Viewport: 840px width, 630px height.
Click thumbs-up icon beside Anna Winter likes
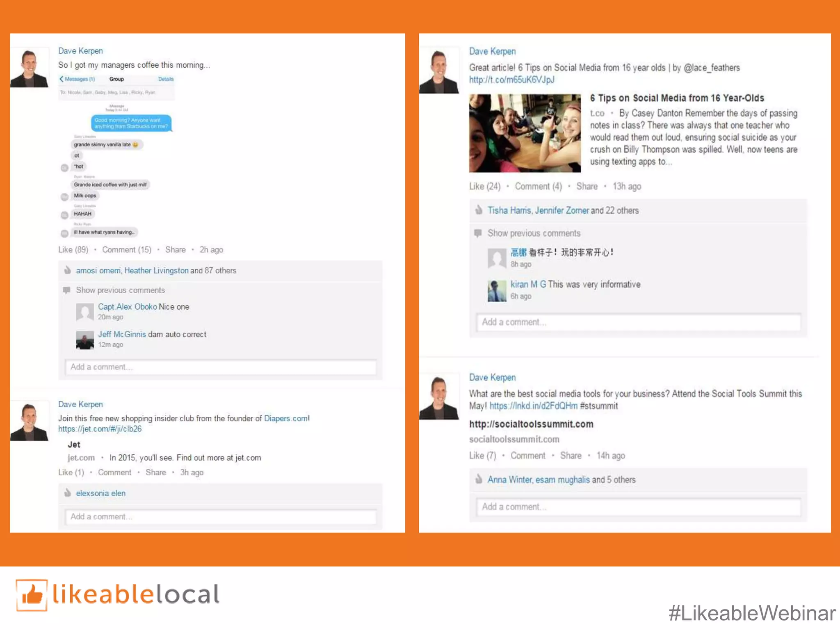(479, 479)
